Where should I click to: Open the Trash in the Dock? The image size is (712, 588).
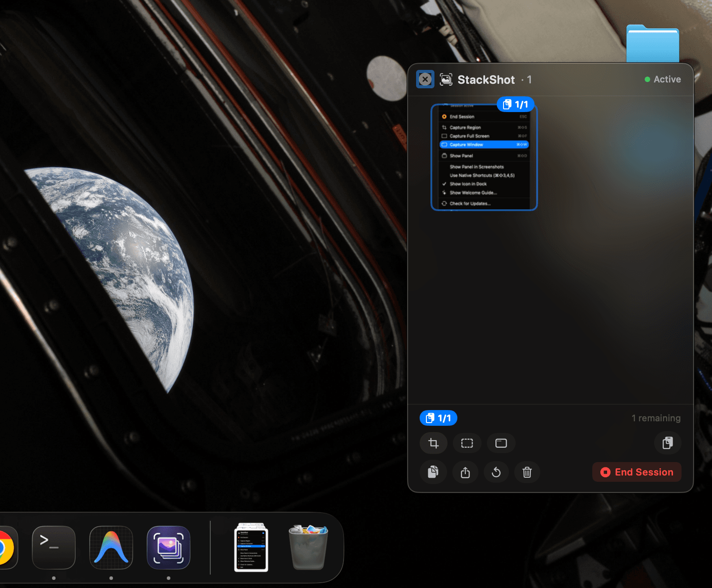point(308,547)
